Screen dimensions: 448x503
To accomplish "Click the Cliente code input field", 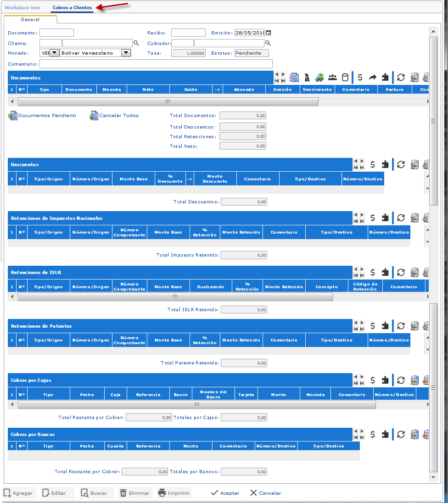I will (x=50, y=43).
